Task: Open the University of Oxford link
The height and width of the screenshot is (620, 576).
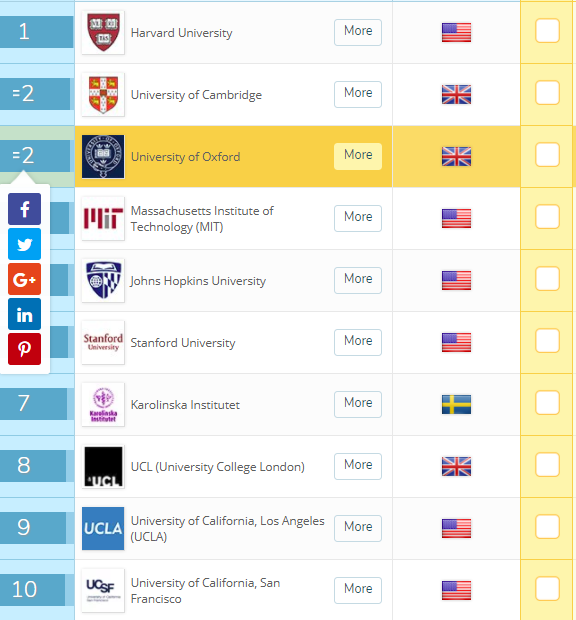Action: coord(185,157)
